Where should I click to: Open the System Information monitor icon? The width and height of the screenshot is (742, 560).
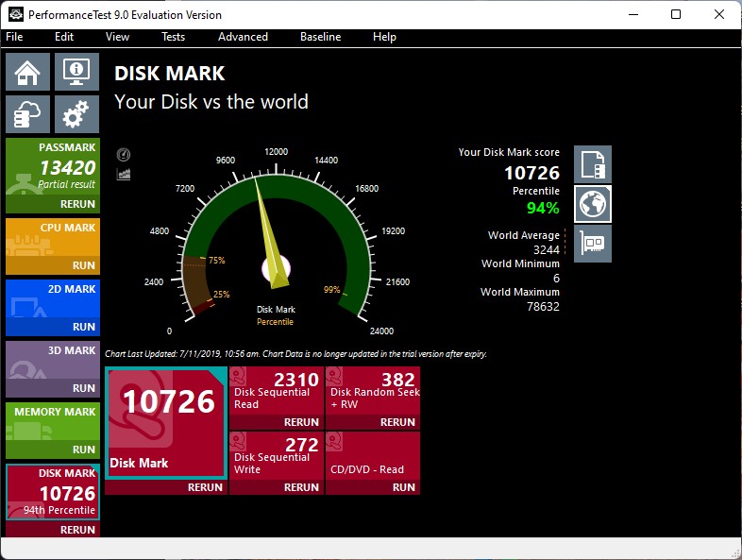click(x=76, y=72)
